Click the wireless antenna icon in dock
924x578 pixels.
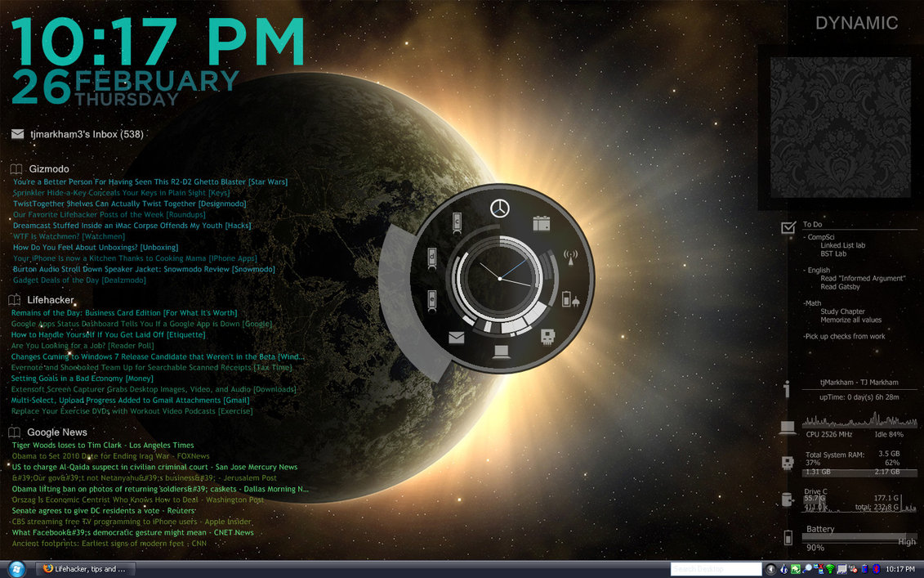pos(570,258)
